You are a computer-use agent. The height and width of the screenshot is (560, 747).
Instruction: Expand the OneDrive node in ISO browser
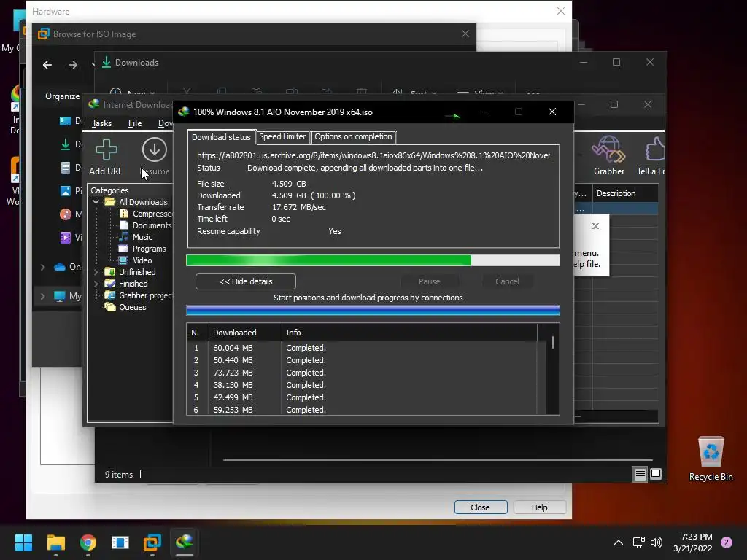[42, 267]
